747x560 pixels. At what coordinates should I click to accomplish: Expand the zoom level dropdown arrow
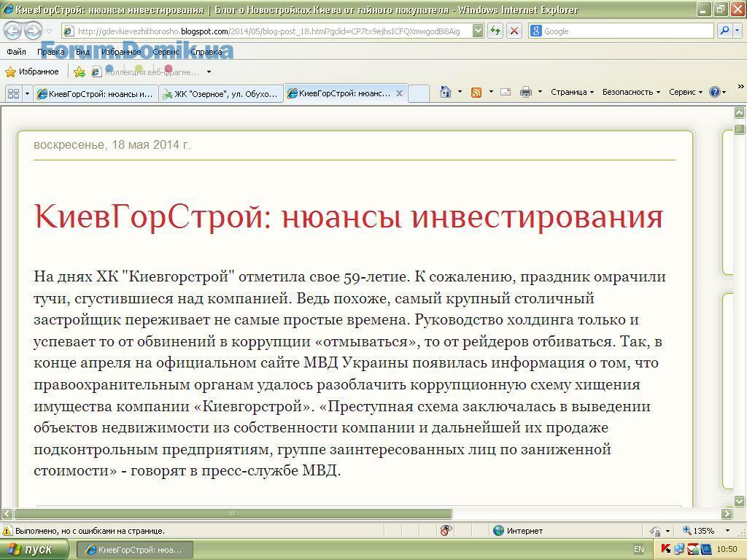(727, 531)
